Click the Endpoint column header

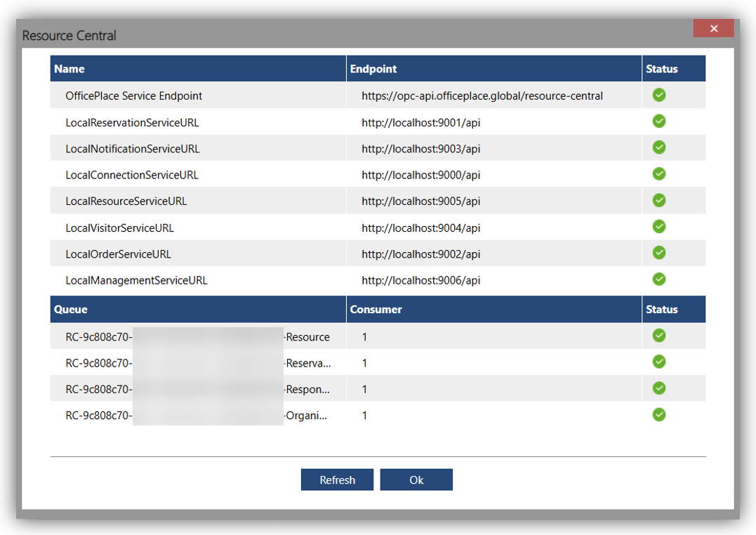[493, 69]
